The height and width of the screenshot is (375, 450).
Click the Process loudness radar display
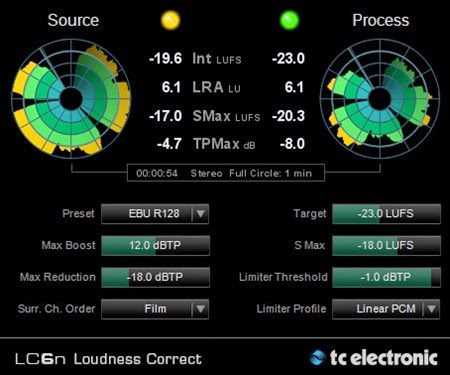click(380, 99)
